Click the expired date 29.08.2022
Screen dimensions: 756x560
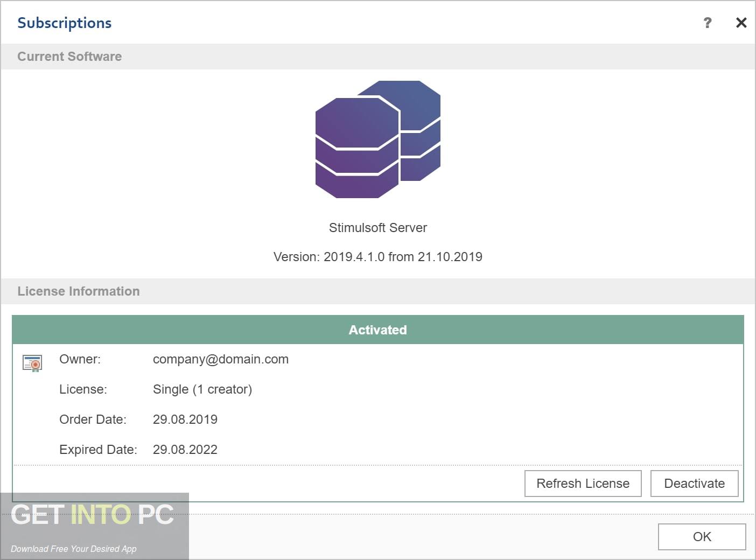[x=185, y=450]
